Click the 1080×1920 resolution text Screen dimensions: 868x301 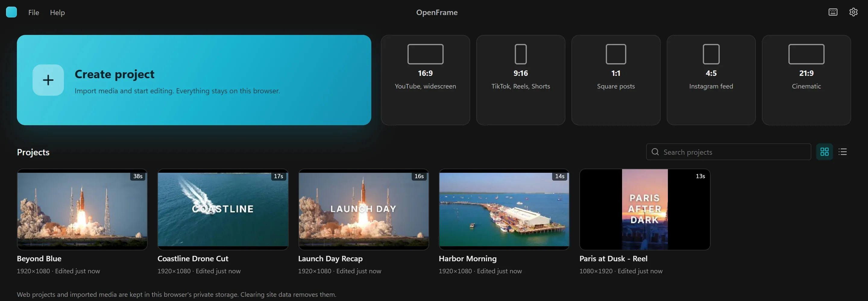click(596, 271)
